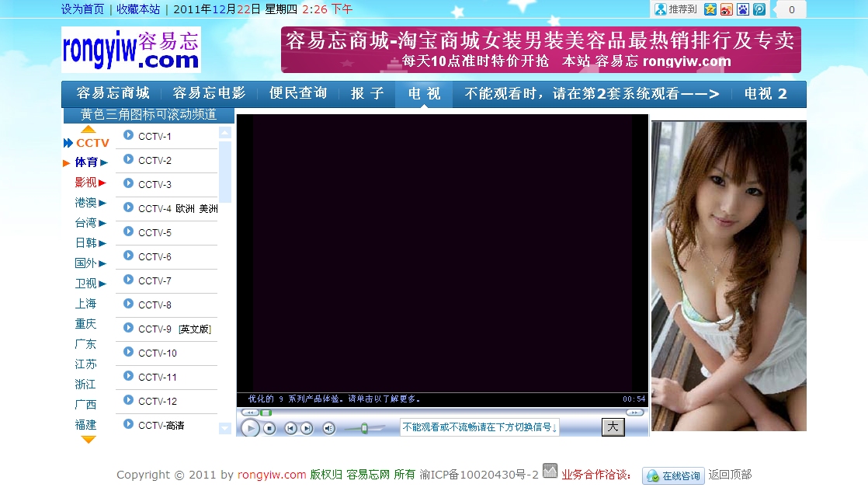
Task: Open the 推荐到 recommend share button
Action: (x=676, y=9)
